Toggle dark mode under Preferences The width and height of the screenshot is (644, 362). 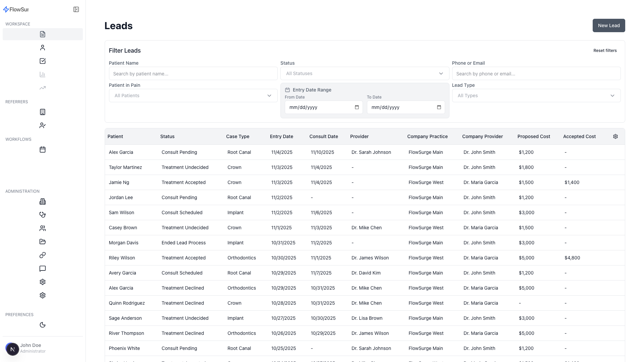click(42, 325)
